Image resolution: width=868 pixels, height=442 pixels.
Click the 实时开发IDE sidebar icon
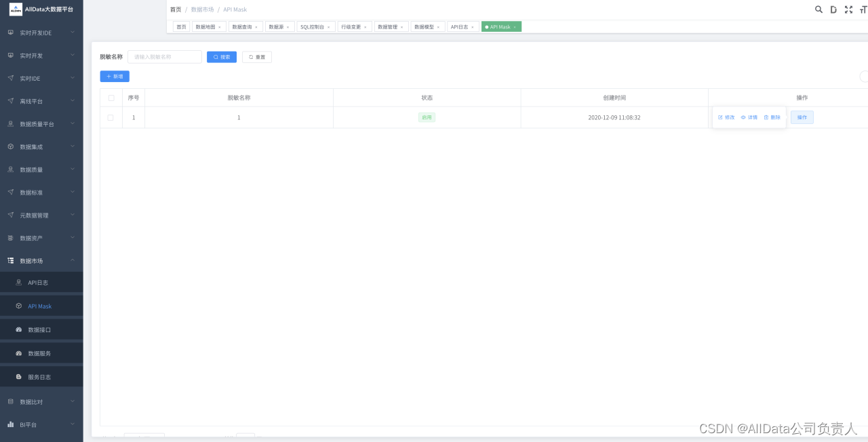point(11,33)
